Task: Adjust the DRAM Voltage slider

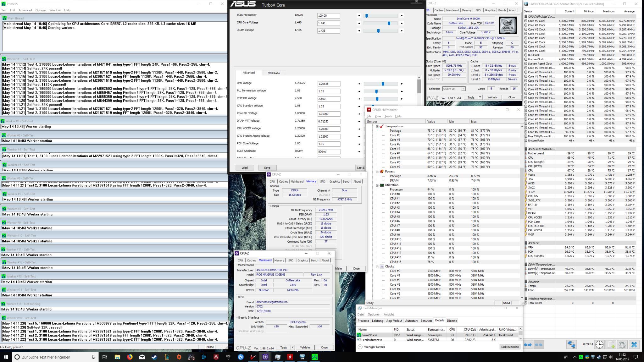Action: [380, 31]
